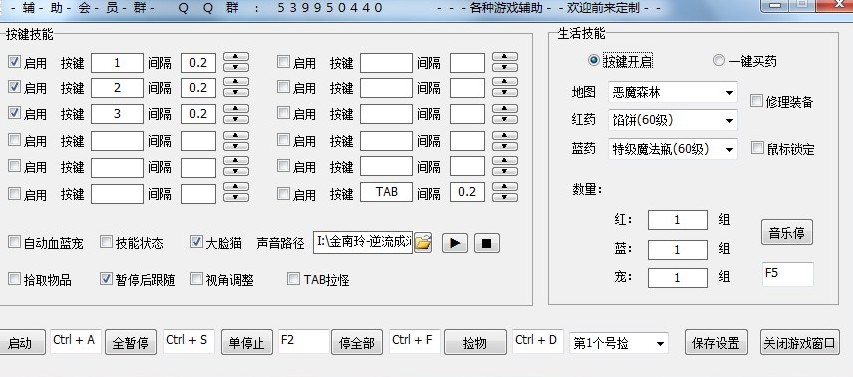Viewport: 853px width, 377px height.
Task: Open the 红药 dropdown showing 馅饼(60级)
Action: click(673, 120)
